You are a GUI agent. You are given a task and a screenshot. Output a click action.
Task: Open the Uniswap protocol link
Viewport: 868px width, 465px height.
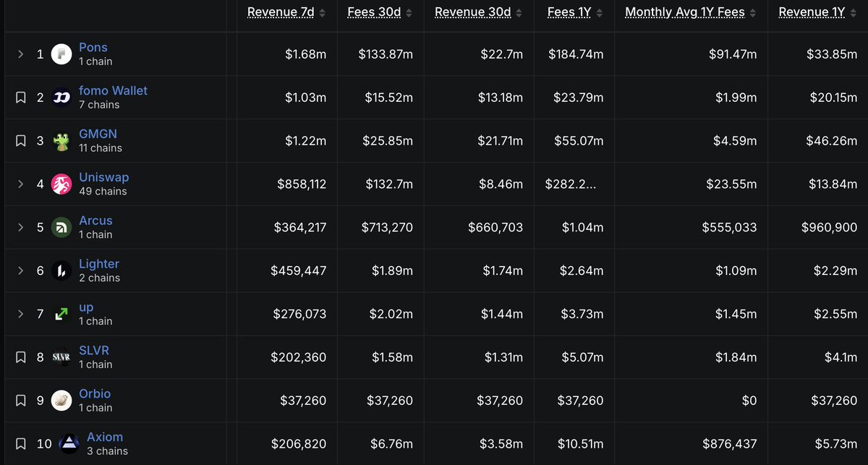coord(104,177)
